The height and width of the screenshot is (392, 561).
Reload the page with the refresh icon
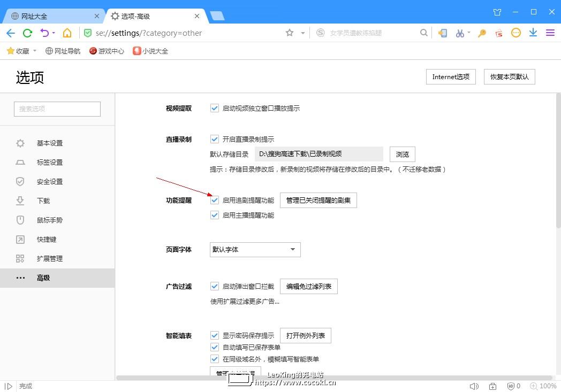point(27,33)
